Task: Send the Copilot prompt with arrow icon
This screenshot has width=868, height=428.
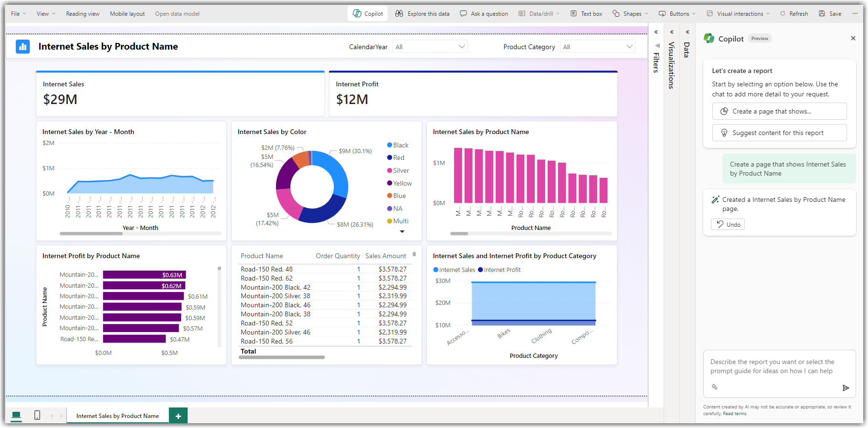Action: [846, 388]
